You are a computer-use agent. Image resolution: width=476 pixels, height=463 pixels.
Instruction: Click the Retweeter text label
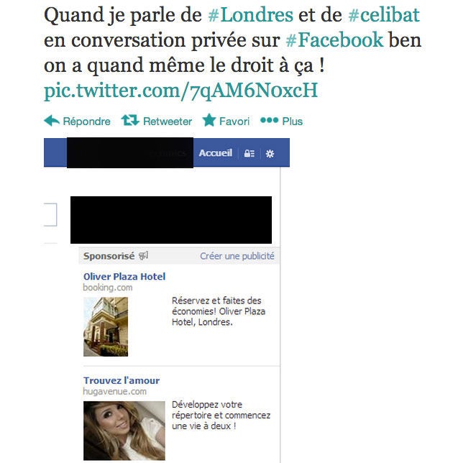[168, 121]
